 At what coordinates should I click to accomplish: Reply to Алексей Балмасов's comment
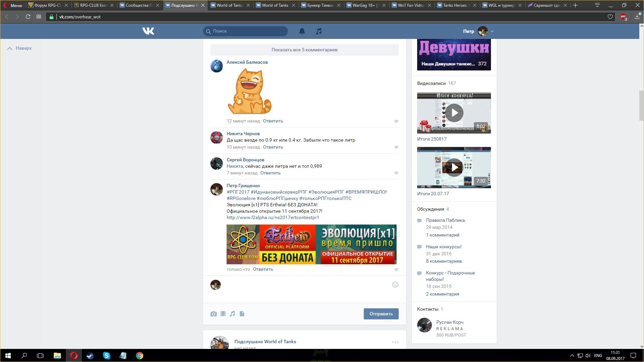tap(273, 121)
